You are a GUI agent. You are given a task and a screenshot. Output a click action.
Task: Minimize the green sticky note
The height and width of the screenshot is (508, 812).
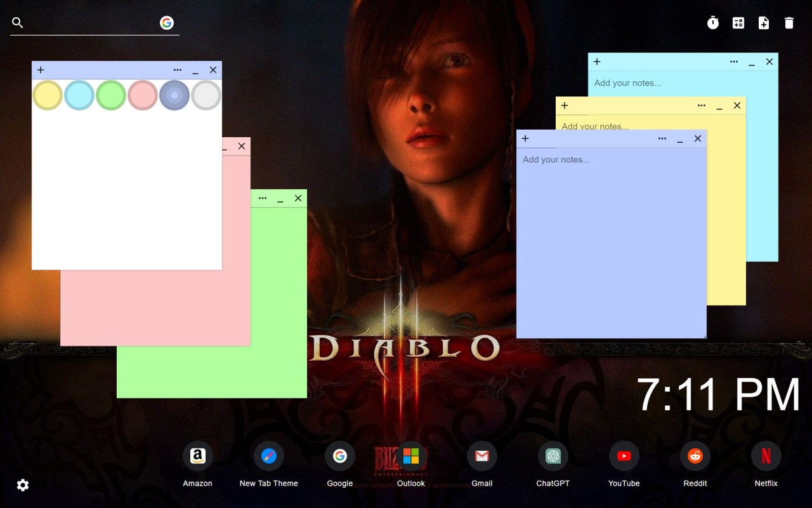tap(280, 199)
